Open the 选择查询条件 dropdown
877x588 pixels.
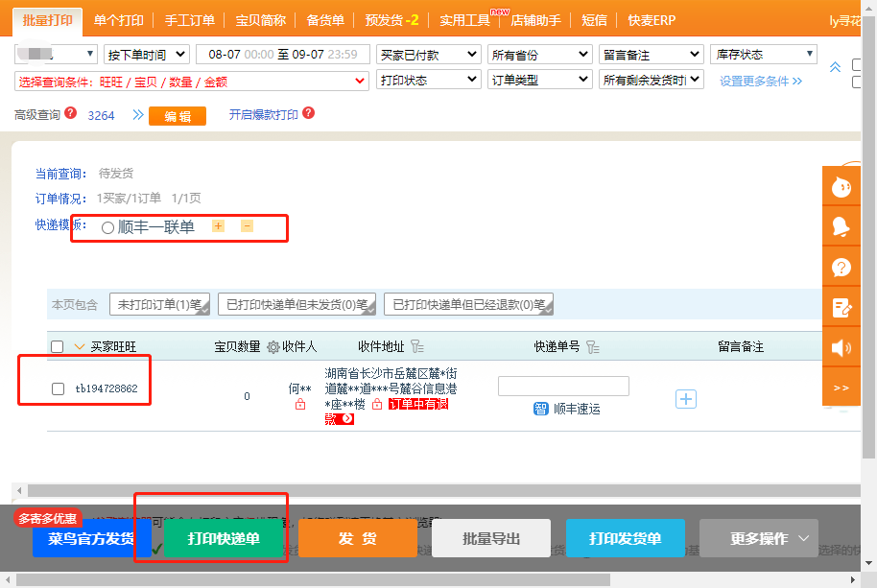point(191,82)
